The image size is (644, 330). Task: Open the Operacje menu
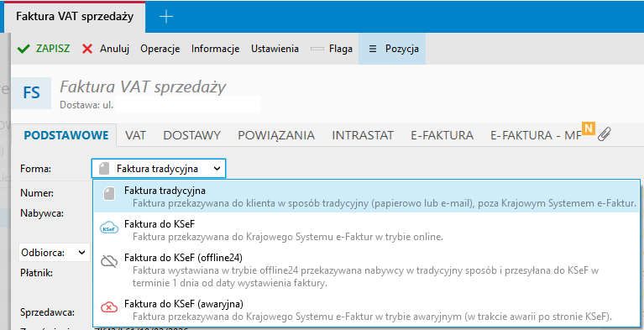[160, 49]
